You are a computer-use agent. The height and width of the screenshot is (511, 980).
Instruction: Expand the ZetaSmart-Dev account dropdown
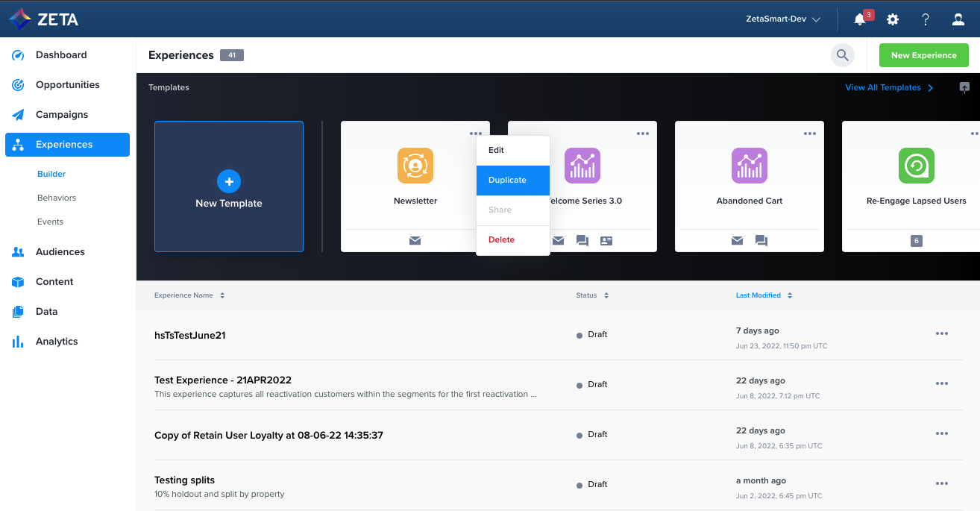click(783, 19)
